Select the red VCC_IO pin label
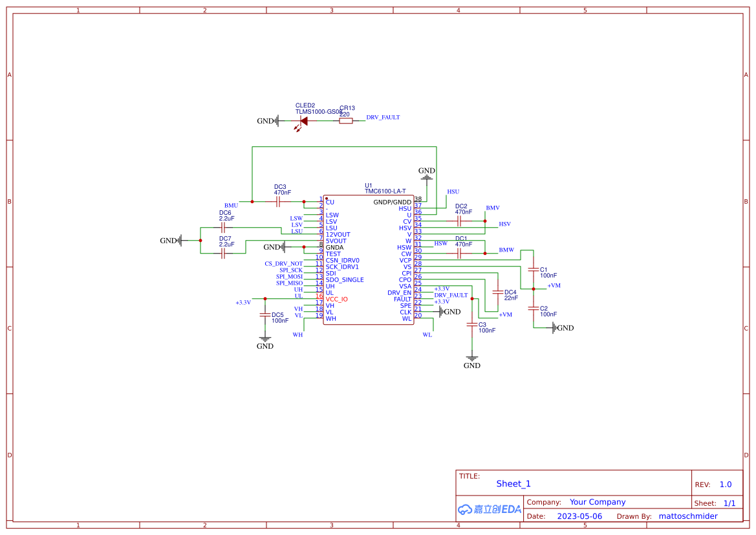Viewport: 756px width, 535px height. (x=336, y=300)
